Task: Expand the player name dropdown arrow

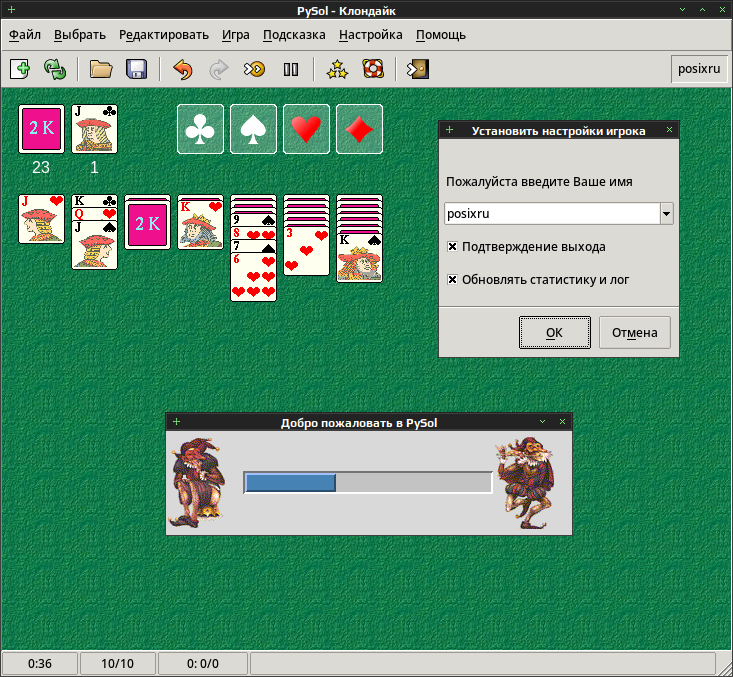Action: pos(666,214)
